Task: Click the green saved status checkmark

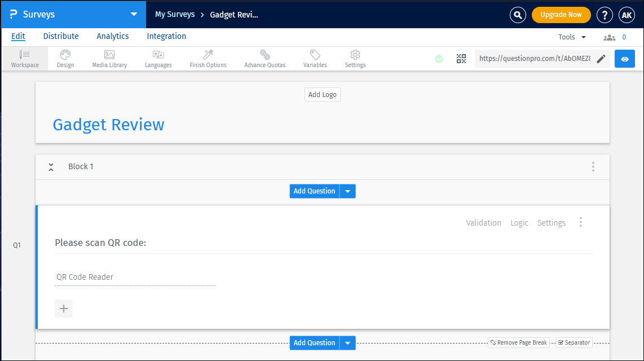Action: click(x=439, y=59)
